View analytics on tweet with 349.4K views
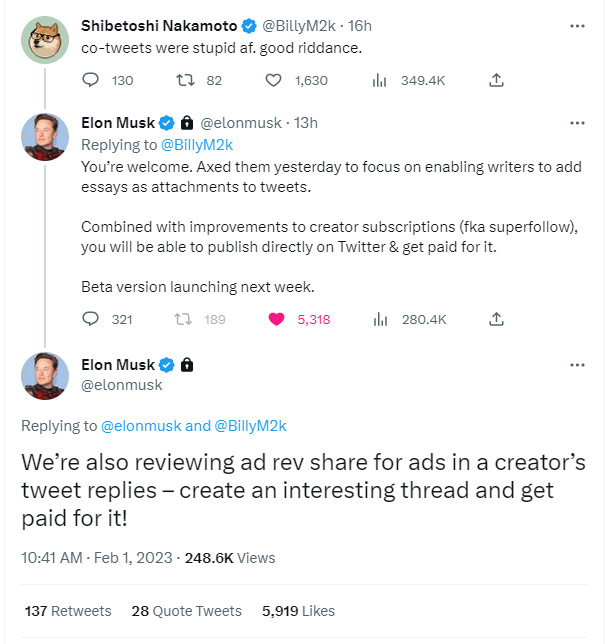607x644 pixels. point(379,80)
